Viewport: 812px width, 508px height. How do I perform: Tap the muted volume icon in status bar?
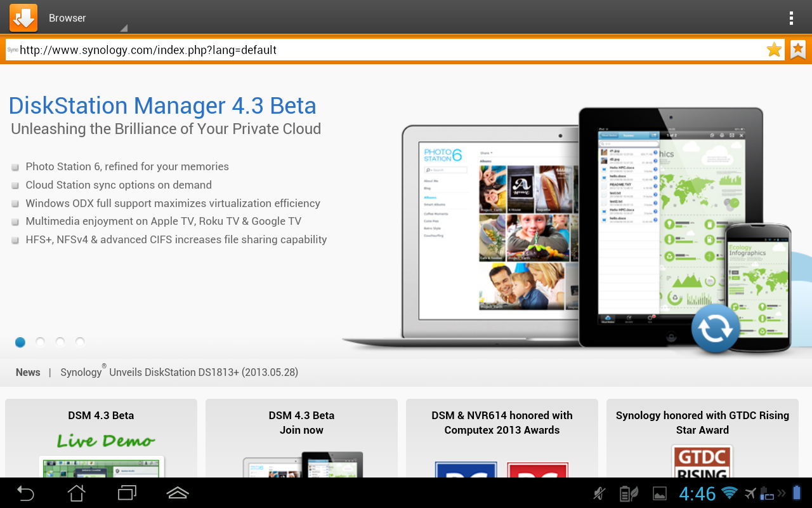pyautogui.click(x=599, y=493)
